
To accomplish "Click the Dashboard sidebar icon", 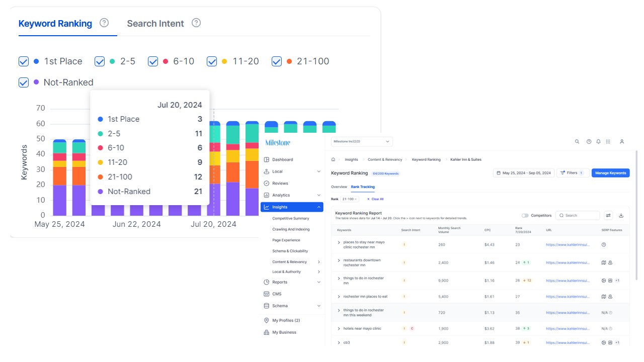I will (x=267, y=159).
